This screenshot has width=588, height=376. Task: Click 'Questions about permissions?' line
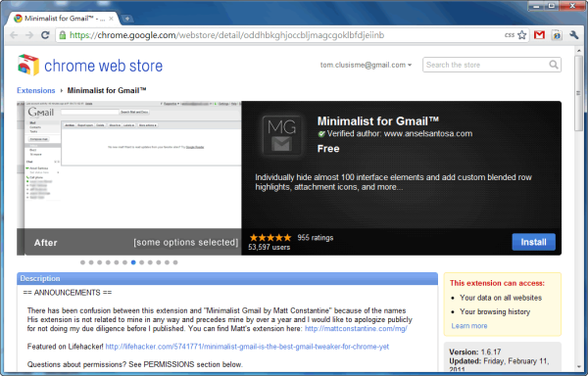[x=135, y=364]
